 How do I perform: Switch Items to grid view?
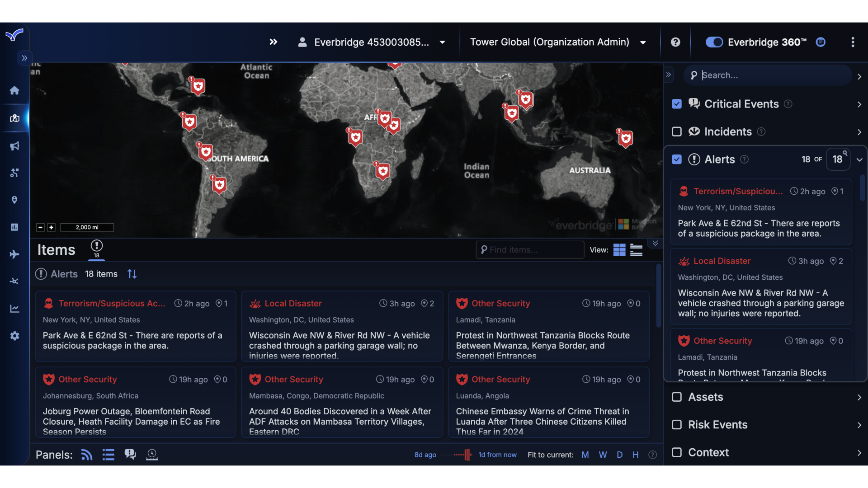[x=619, y=249]
